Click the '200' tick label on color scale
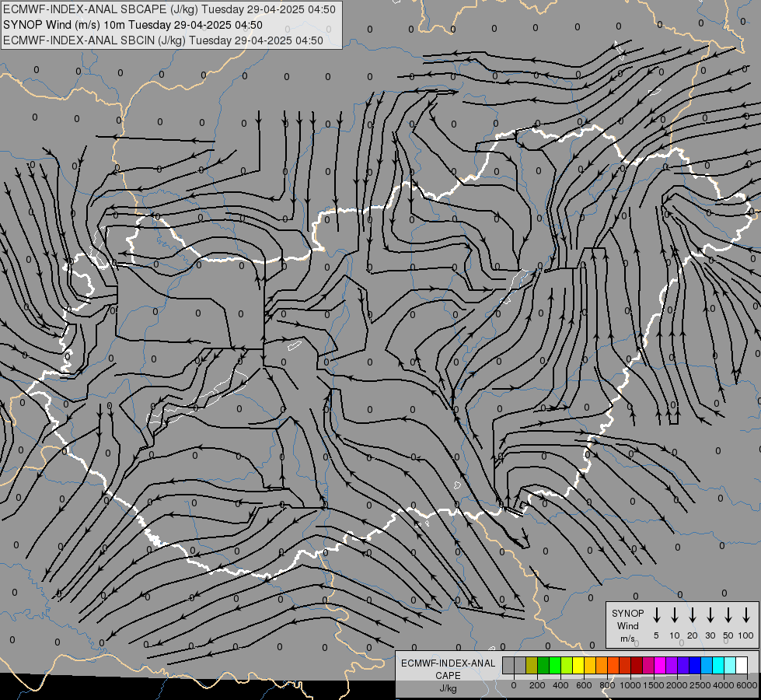This screenshot has width=761, height=700. [x=537, y=685]
